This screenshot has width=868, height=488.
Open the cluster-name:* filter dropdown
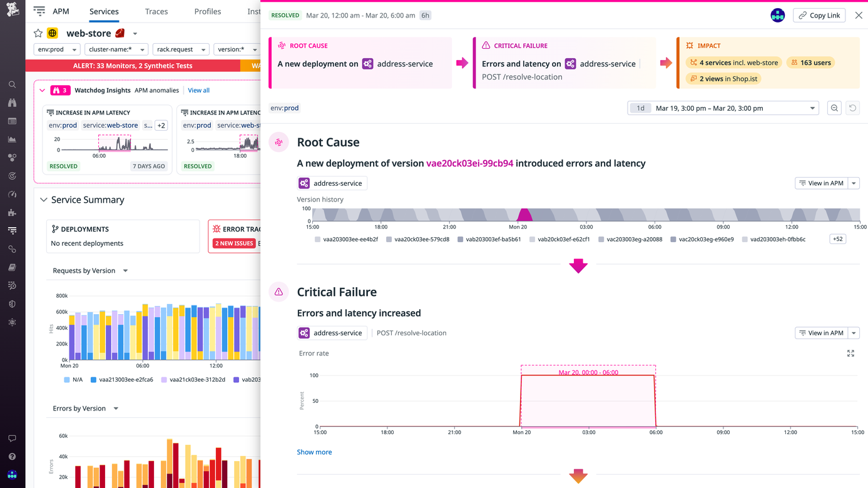116,49
